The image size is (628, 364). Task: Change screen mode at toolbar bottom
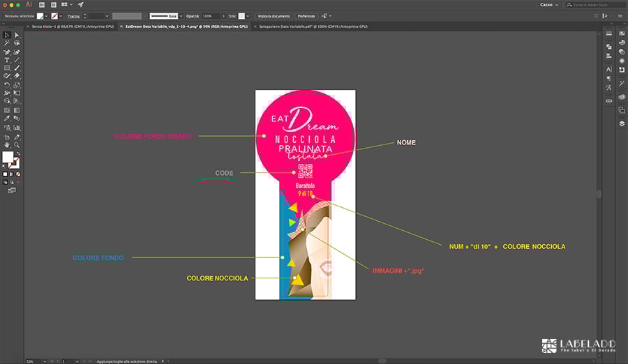point(12,190)
